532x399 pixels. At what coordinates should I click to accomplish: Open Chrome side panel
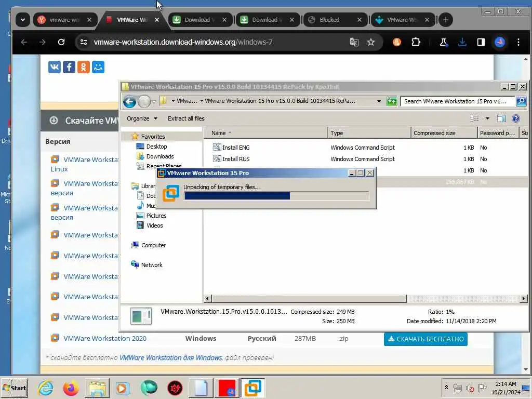point(481,42)
